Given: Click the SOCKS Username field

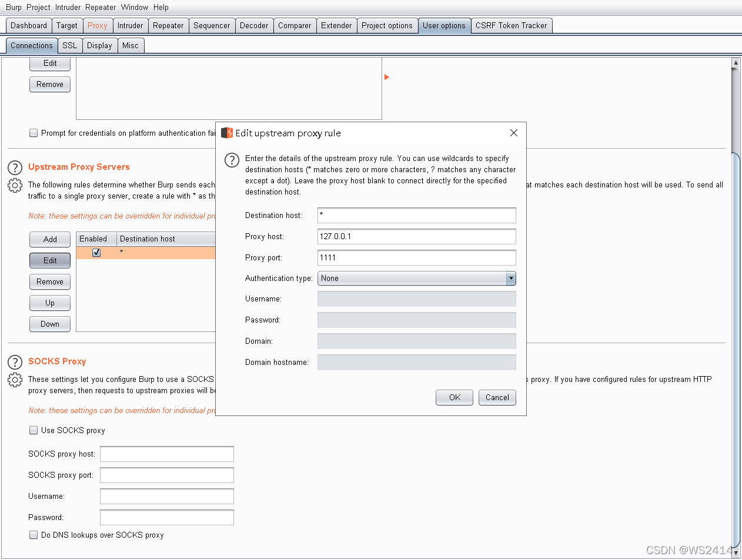Looking at the screenshot, I should 167,496.
